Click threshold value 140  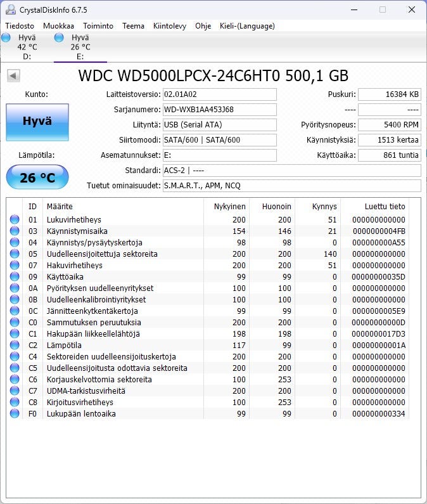pos(330,254)
